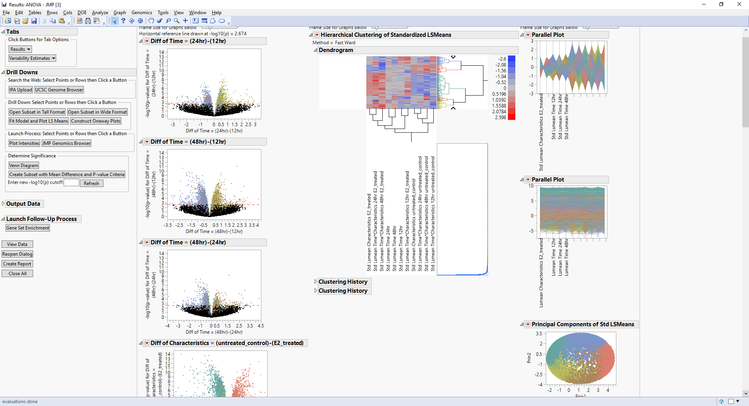This screenshot has height=406, width=749.
Task: Click Open Subset in Wide Format
Action: pyautogui.click(x=97, y=112)
